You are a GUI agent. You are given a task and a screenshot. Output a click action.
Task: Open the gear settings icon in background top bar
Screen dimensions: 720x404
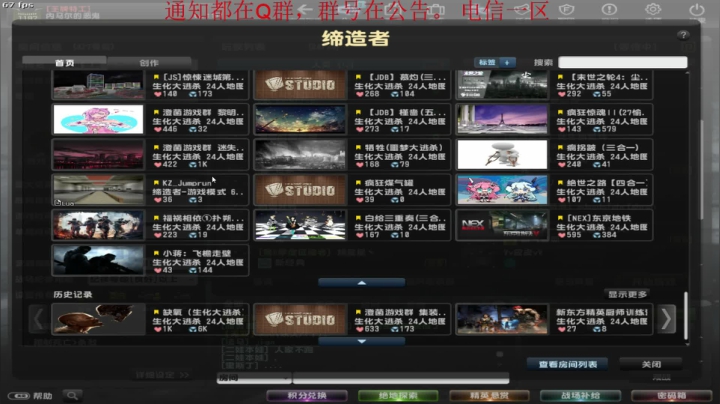(653, 9)
